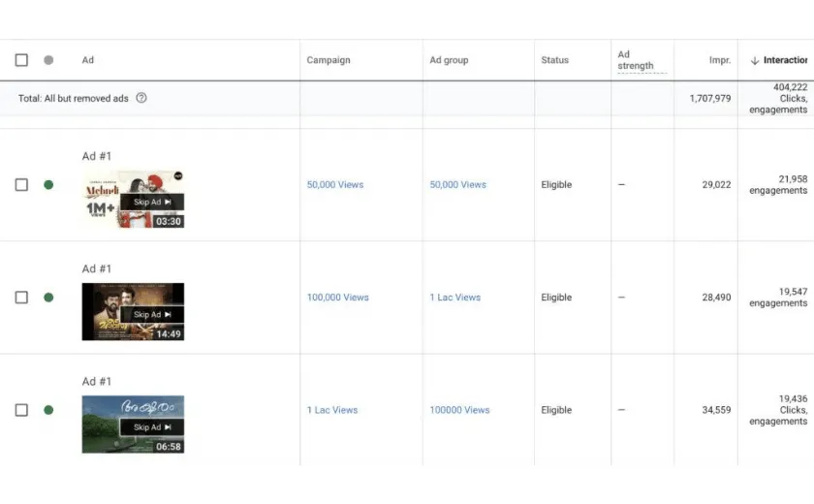Screen dimensions: 814x504
Task: Click the Eligible status in the 1 Lac Views campaign row
Action: [556, 410]
